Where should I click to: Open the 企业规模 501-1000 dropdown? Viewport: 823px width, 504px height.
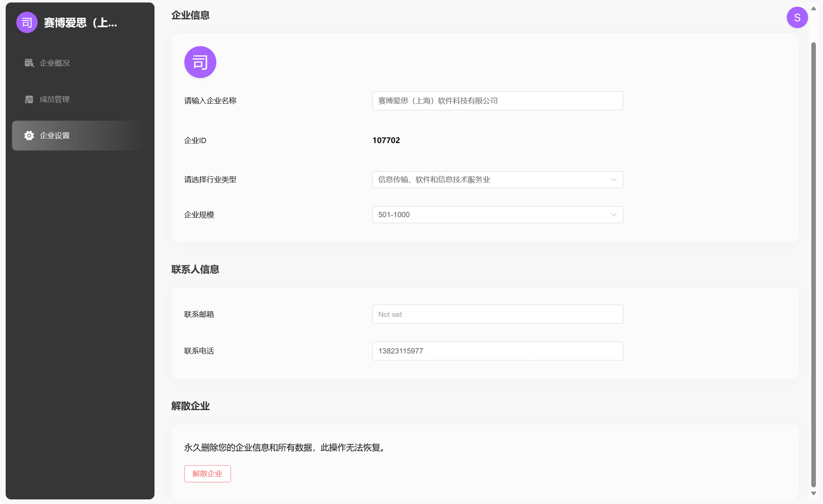pos(497,215)
